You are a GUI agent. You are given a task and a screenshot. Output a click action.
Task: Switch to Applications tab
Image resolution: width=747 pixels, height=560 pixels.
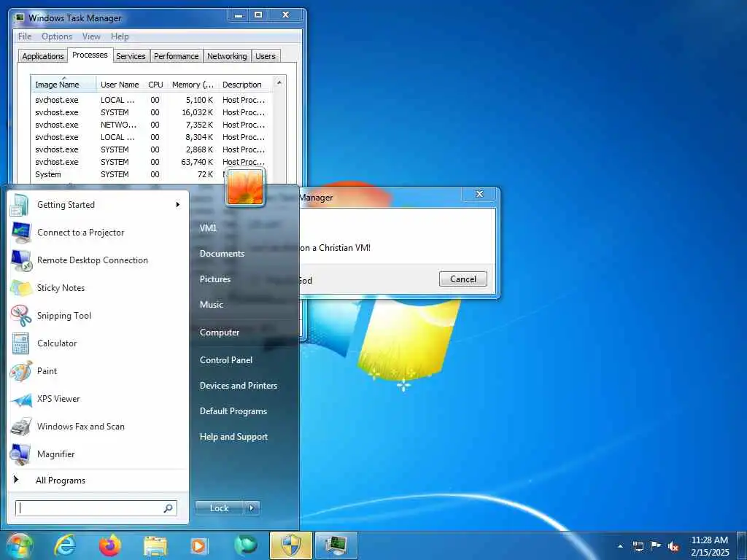[x=43, y=56]
